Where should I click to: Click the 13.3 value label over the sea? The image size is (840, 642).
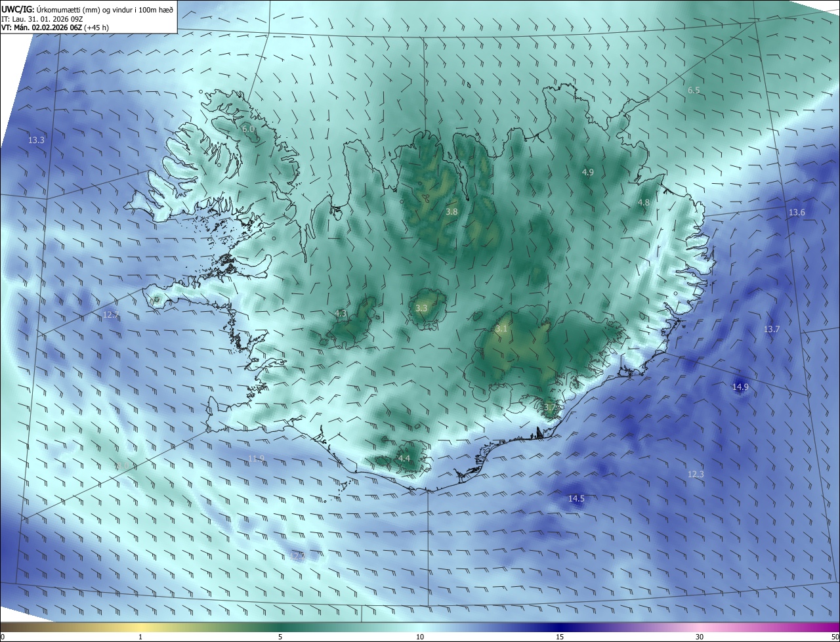click(37, 140)
